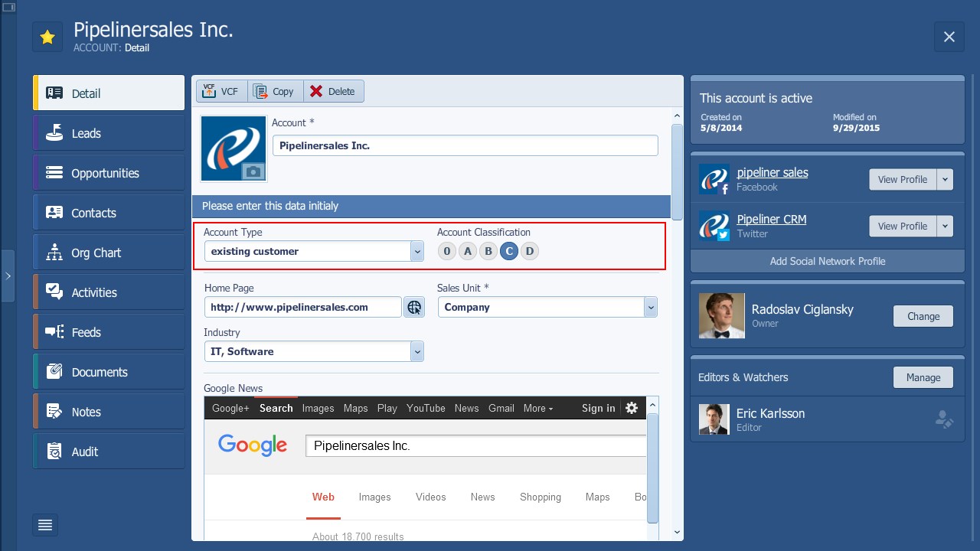Viewport: 980px width, 551px height.
Task: Click the settings gear in the Google News widget
Action: pos(632,408)
